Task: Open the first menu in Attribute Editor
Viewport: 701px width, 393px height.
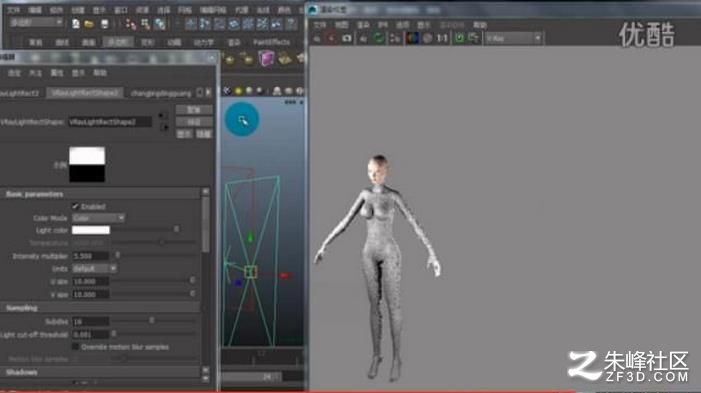Action: 14,72
